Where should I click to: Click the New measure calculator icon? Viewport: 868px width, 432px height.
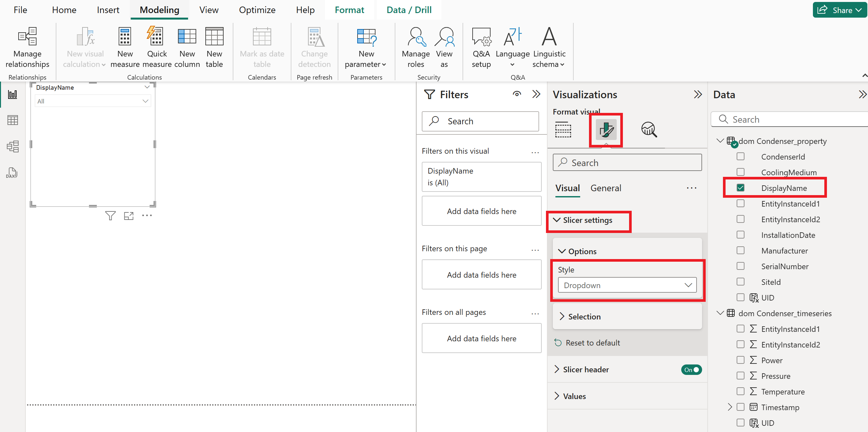125,37
